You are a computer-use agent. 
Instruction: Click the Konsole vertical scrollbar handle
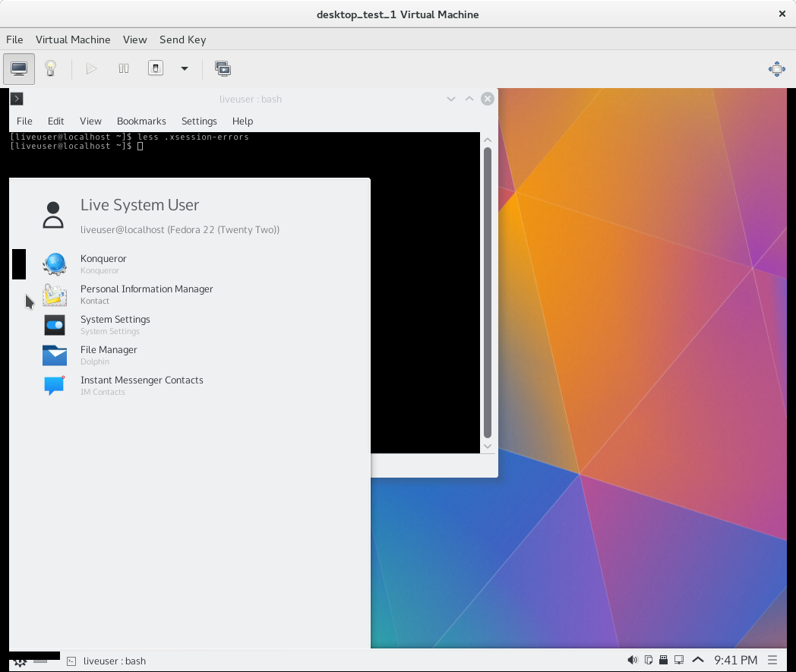pyautogui.click(x=488, y=292)
